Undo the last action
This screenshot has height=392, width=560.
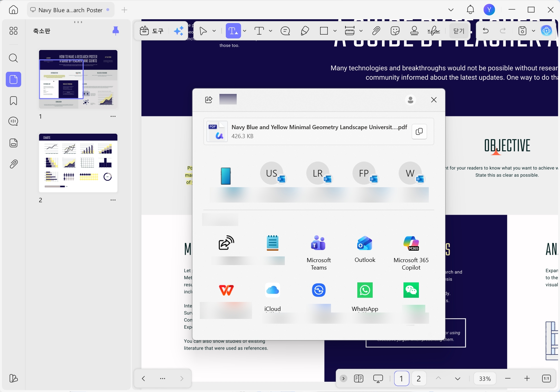486,31
